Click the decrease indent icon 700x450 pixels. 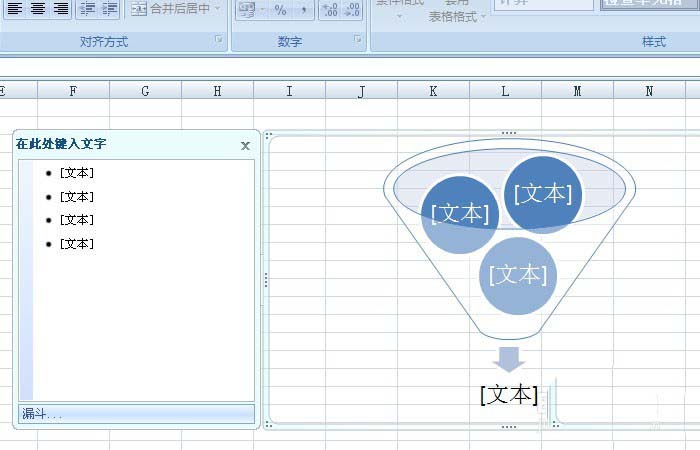[87, 8]
